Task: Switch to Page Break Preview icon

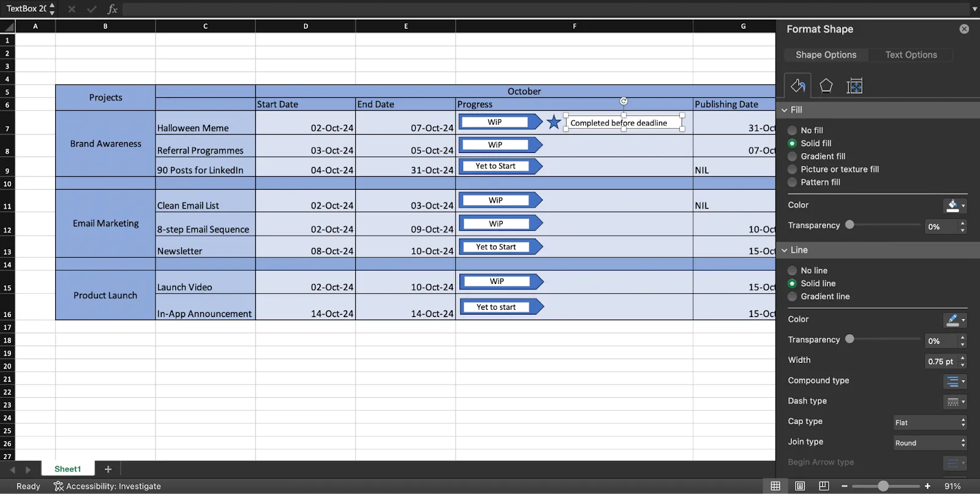Action: pyautogui.click(x=824, y=486)
